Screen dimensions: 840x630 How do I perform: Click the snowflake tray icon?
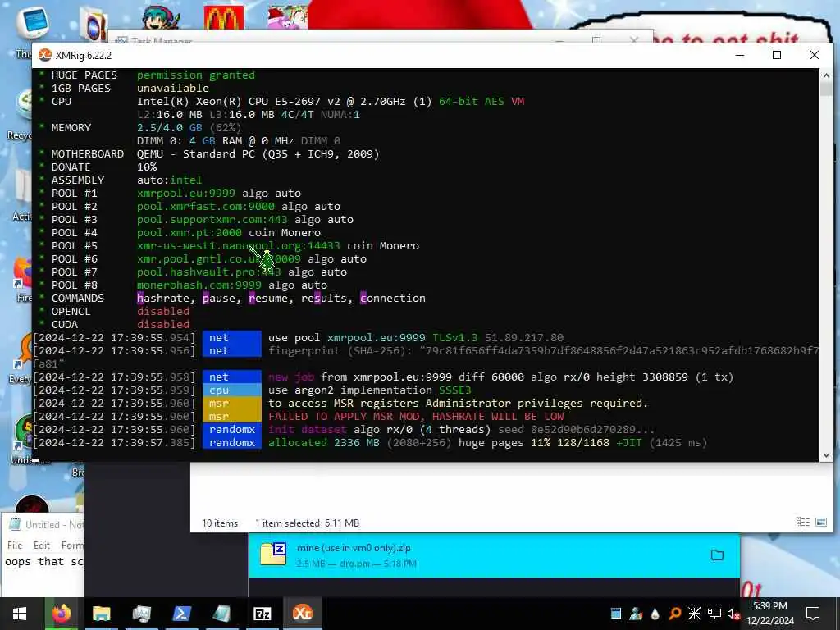(x=694, y=614)
